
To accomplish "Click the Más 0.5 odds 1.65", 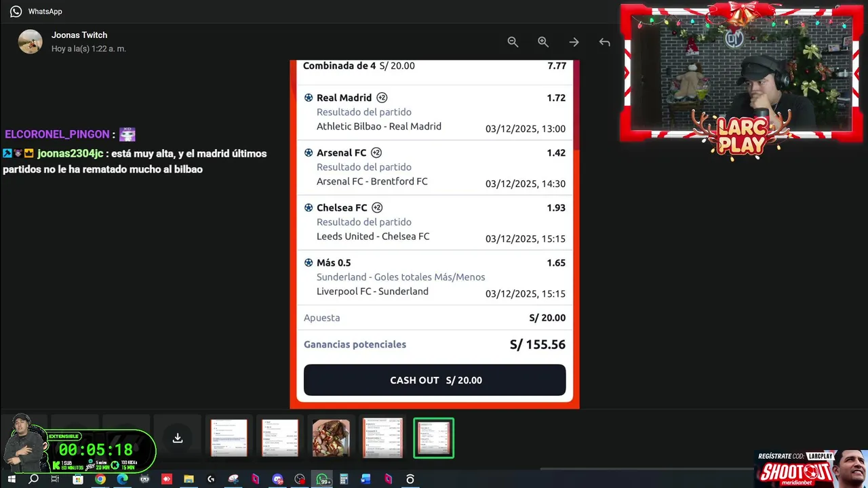I will [556, 262].
